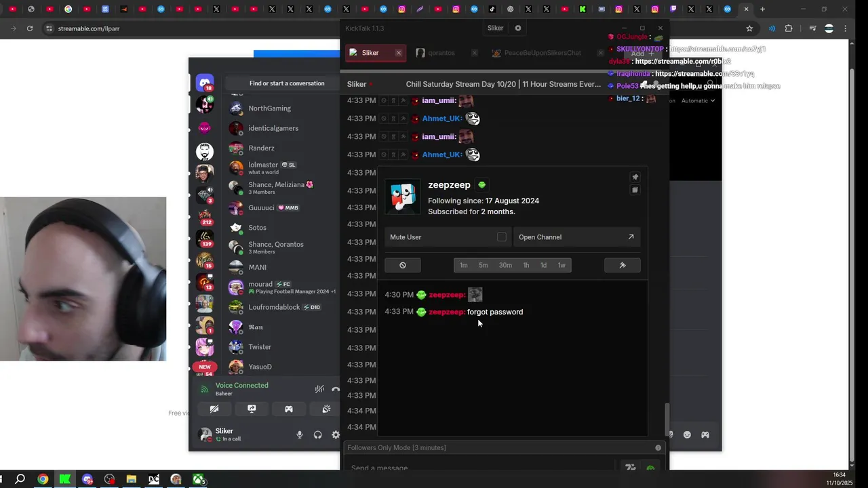This screenshot has width=868, height=488.
Task: Open the emote picker in KickTalk message box
Action: pos(650,468)
